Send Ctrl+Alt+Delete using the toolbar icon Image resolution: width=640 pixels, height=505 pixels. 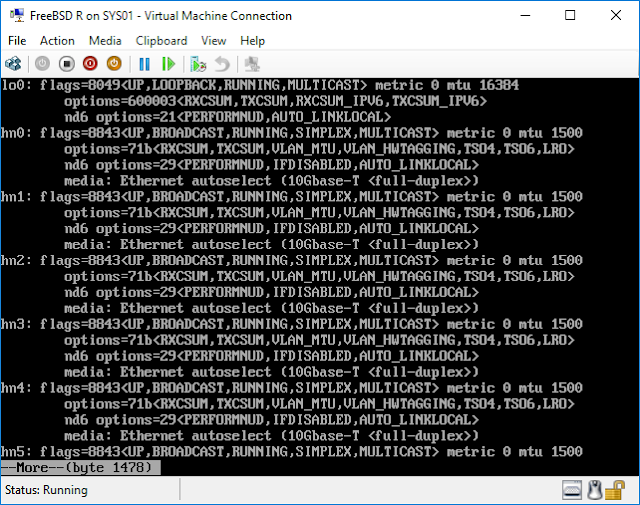14,64
